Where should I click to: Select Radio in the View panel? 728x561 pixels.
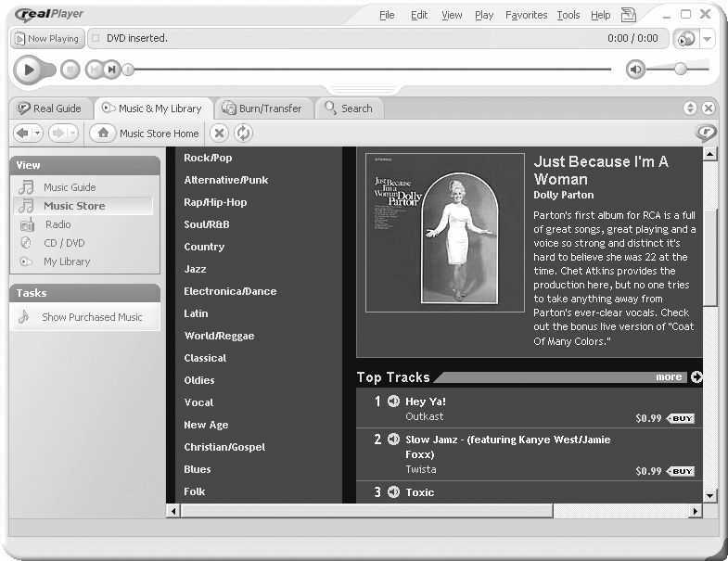[x=57, y=224]
